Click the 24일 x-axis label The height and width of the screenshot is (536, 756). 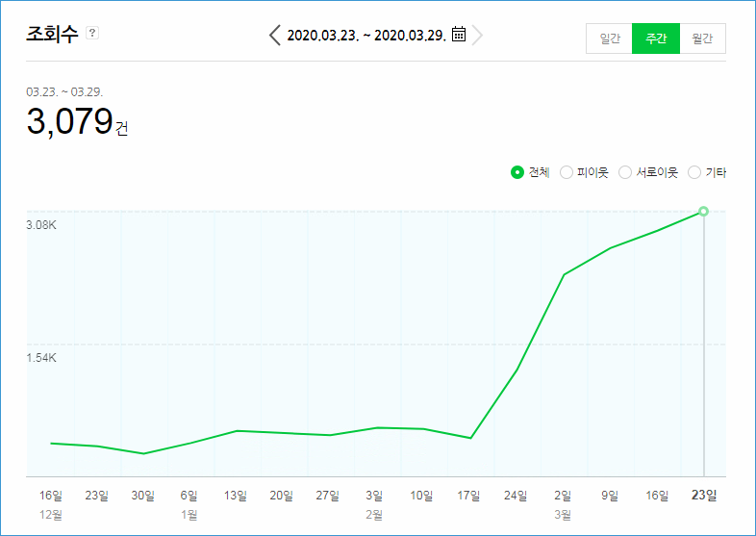(x=516, y=495)
